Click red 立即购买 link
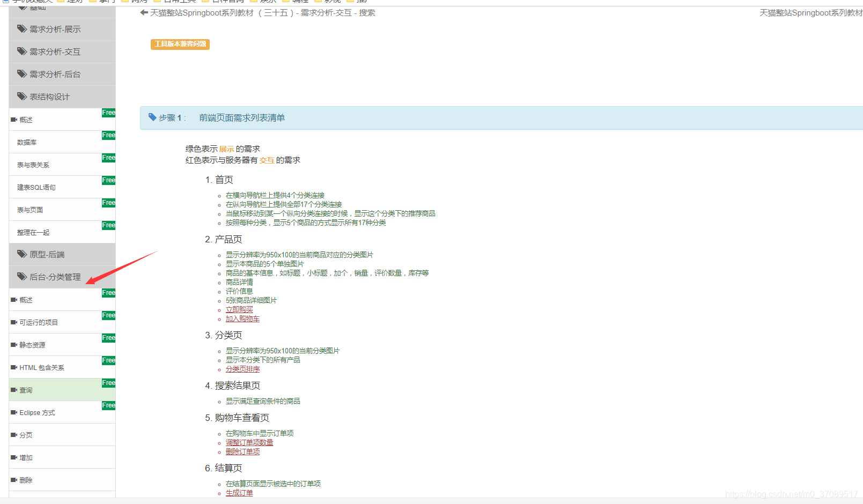Viewport: 863px width, 504px height. [239, 309]
